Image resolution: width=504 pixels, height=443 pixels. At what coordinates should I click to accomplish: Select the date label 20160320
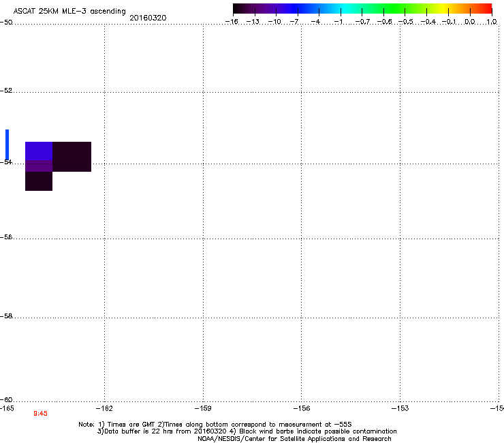[148, 18]
